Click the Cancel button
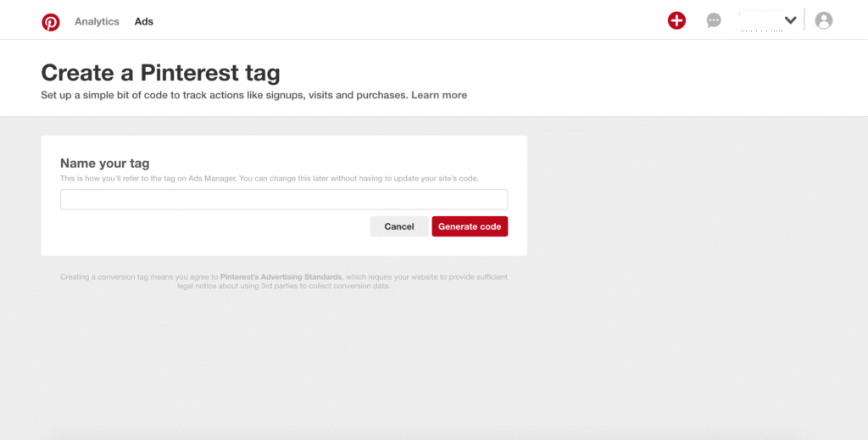The width and height of the screenshot is (868, 440). [x=399, y=226]
